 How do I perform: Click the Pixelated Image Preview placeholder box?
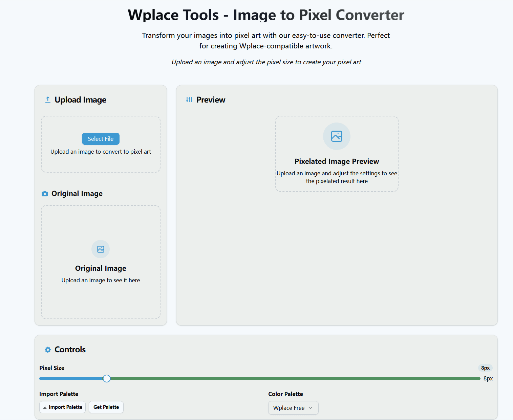(x=337, y=154)
